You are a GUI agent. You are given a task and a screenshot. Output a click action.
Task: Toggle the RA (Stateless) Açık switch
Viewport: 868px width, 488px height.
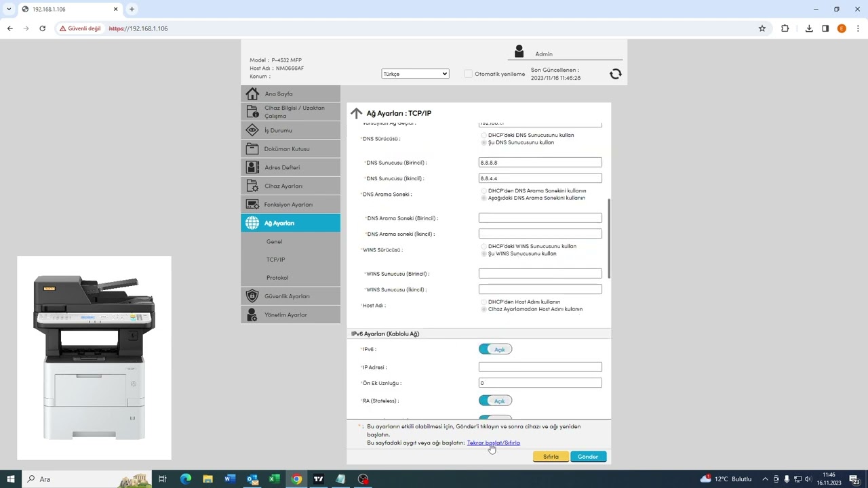(x=495, y=401)
